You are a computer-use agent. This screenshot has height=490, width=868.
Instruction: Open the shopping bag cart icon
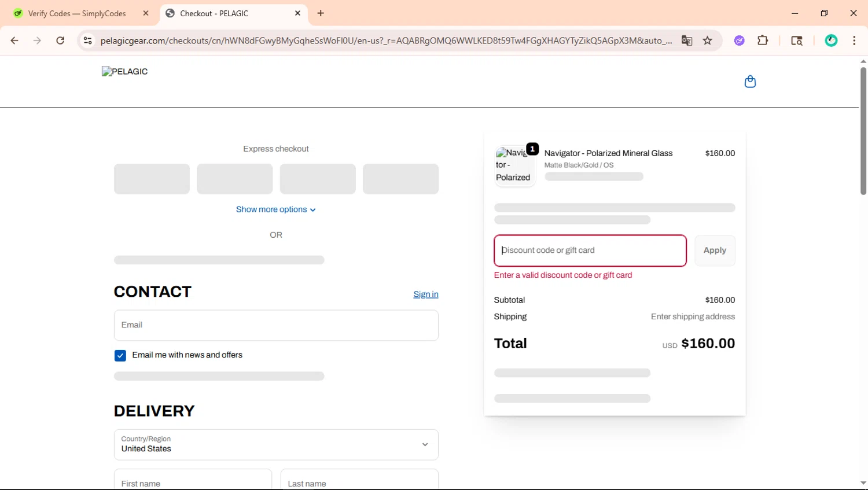pos(750,82)
